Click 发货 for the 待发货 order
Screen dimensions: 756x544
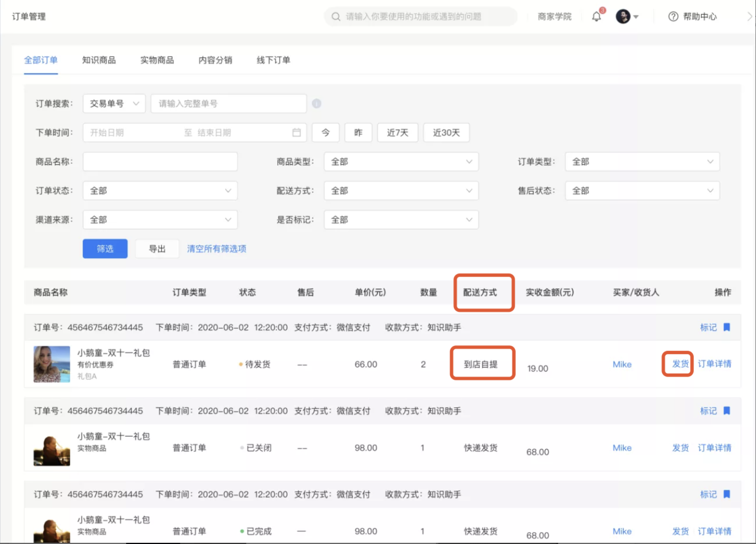[x=680, y=364]
